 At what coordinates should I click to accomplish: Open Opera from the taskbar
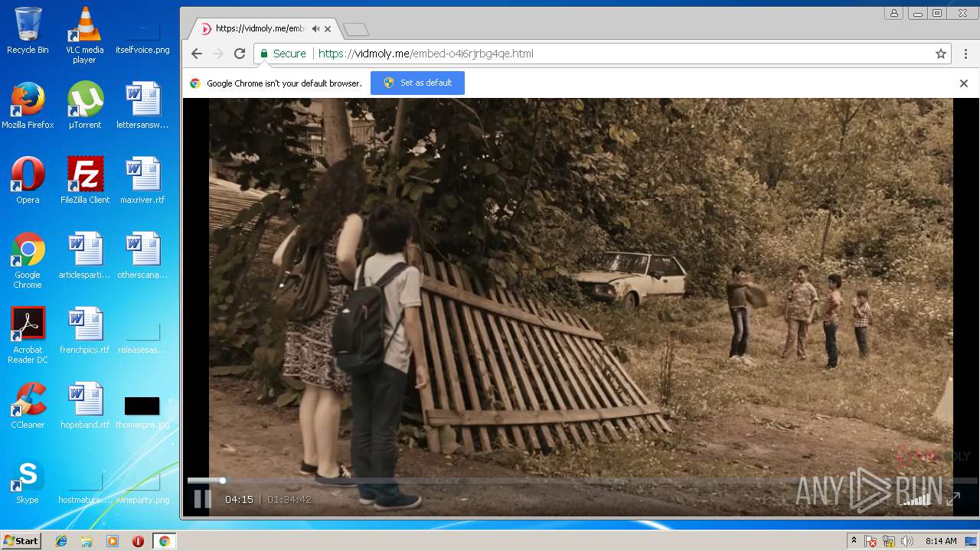coord(138,541)
